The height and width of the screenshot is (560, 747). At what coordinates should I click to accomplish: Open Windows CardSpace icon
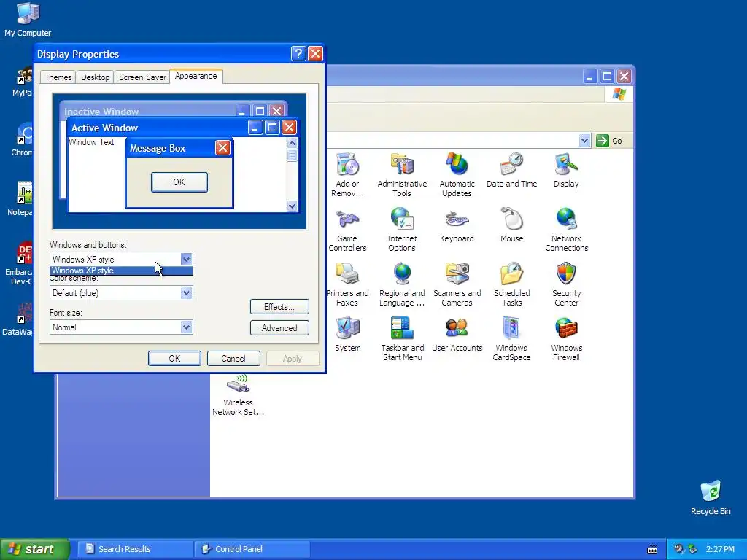click(x=511, y=339)
